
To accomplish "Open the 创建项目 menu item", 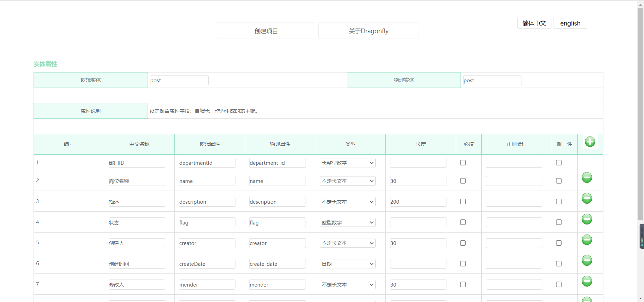I will (266, 31).
